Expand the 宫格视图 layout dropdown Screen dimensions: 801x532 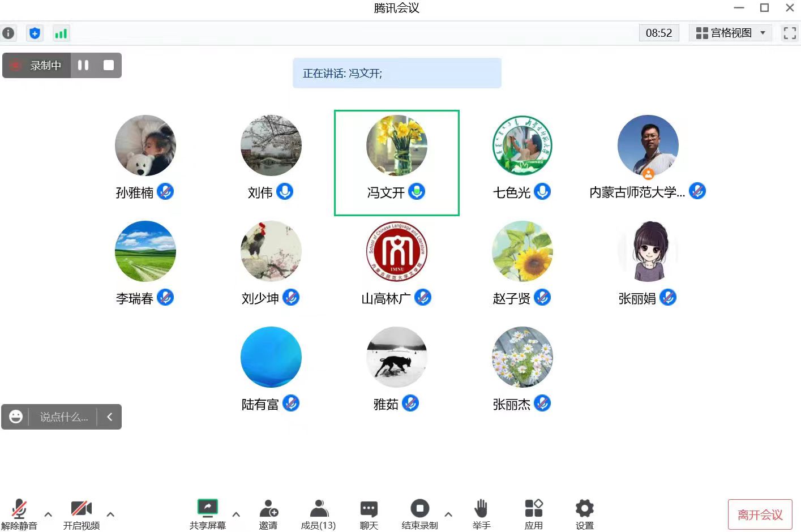(731, 33)
